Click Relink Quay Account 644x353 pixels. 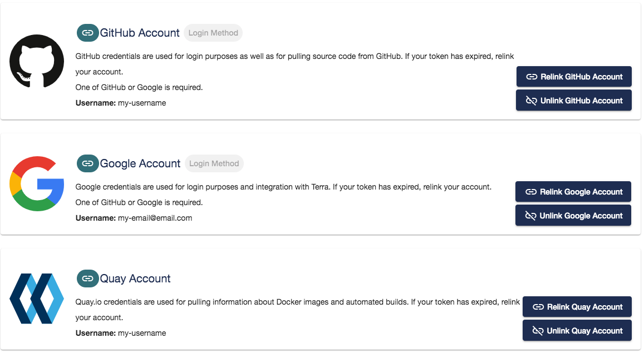pos(577,306)
